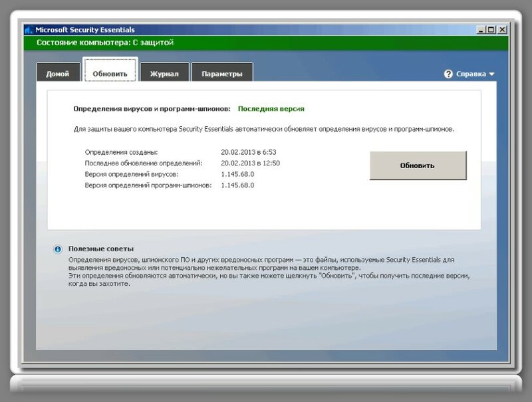Click the sentence starting Для защиты вашего компьютера
This screenshot has height=402, width=532.
tap(264, 129)
